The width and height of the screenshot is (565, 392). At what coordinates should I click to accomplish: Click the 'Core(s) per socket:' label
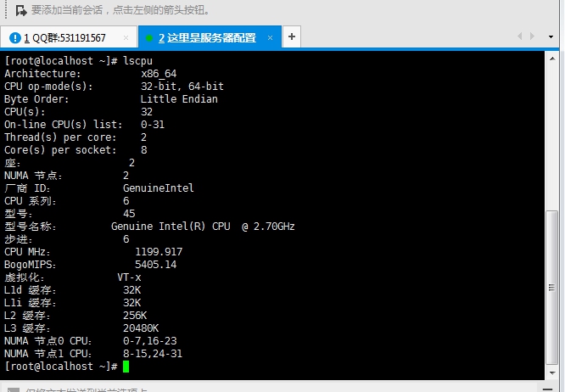coord(60,150)
